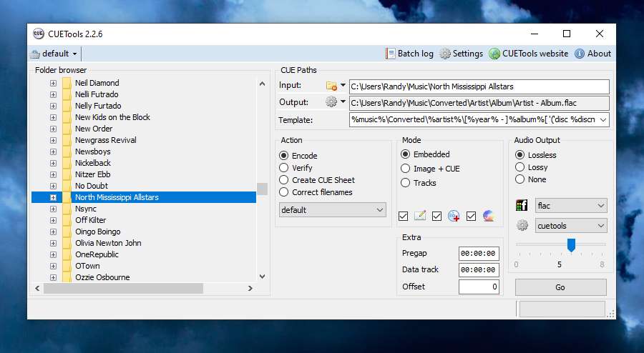Start processing with the Go button
This screenshot has height=353, width=644.
tap(560, 287)
